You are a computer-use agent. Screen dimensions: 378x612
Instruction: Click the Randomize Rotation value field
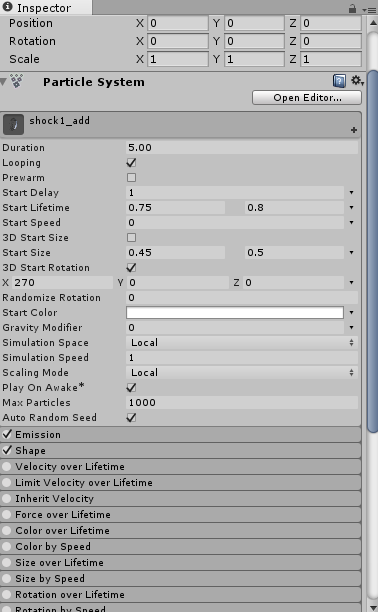pos(242,297)
